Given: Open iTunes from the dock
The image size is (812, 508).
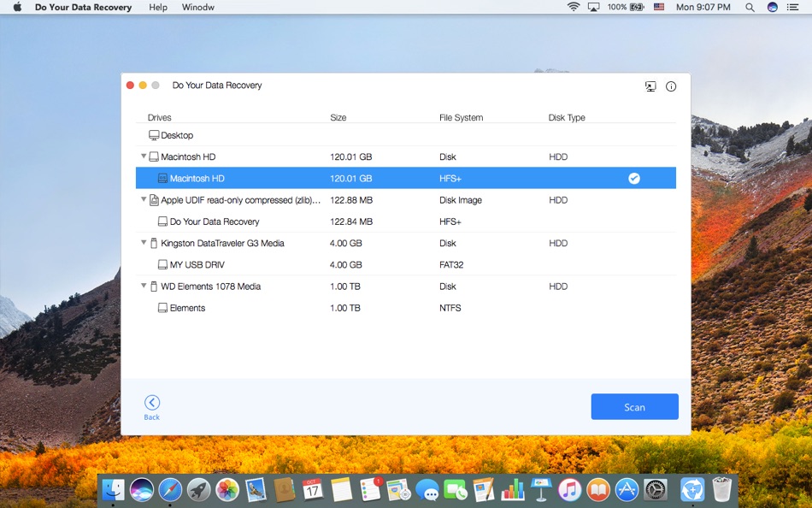Looking at the screenshot, I should 569,489.
